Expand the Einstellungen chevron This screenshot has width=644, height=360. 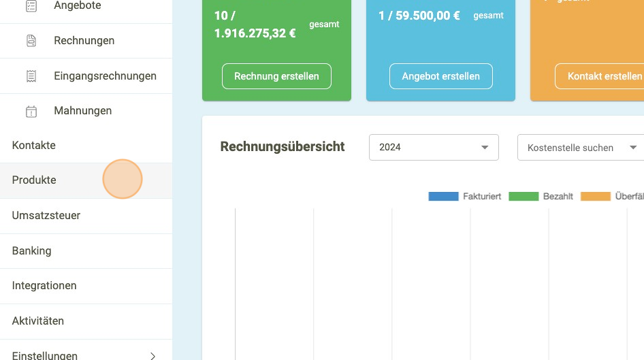pos(152,356)
